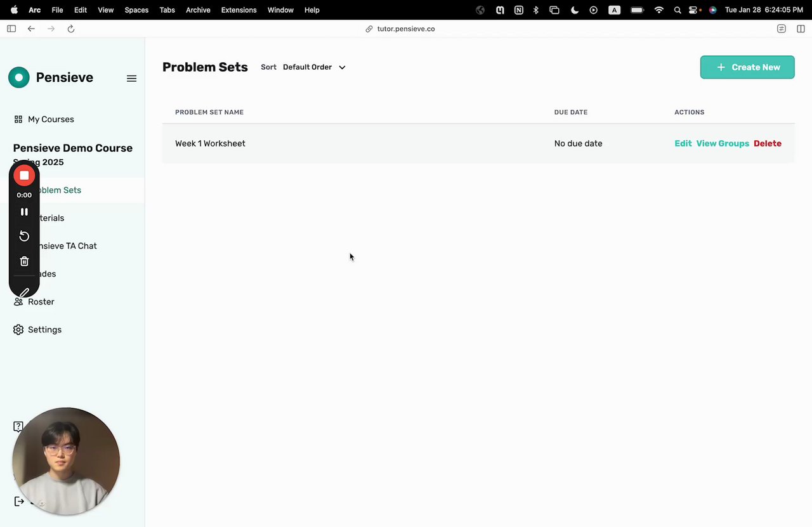
Task: Click the menu bar date and time
Action: (x=764, y=10)
